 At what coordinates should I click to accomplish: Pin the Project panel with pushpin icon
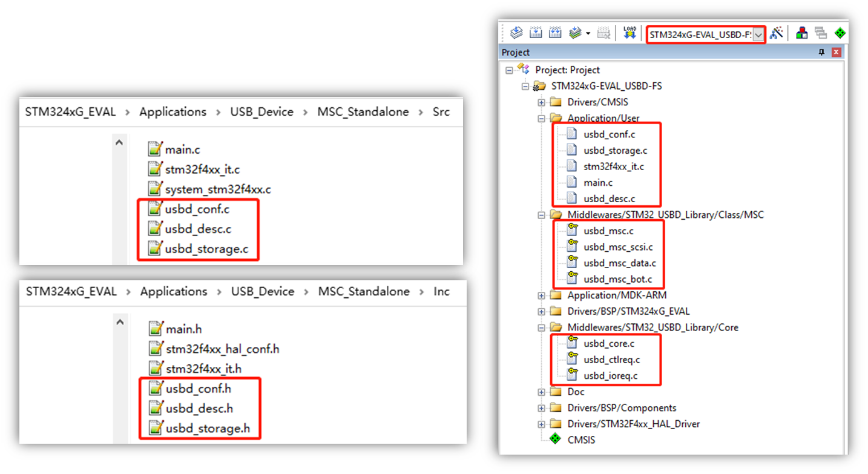coord(821,53)
